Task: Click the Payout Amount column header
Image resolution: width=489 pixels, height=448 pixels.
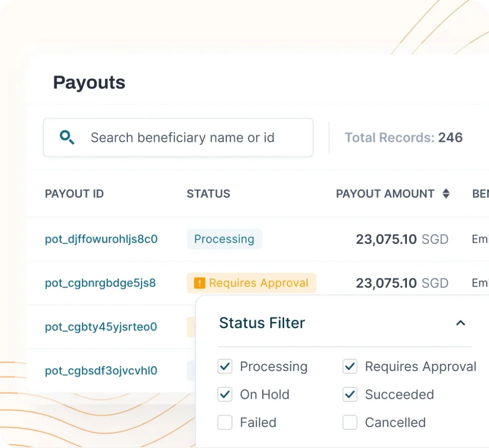Action: click(x=385, y=193)
